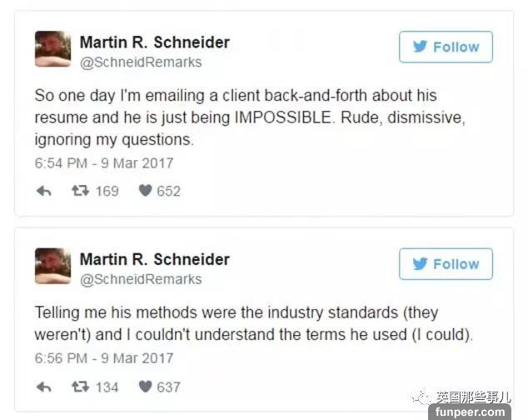
Task: Click the reply arrow on the second tweet
Action: click(44, 387)
